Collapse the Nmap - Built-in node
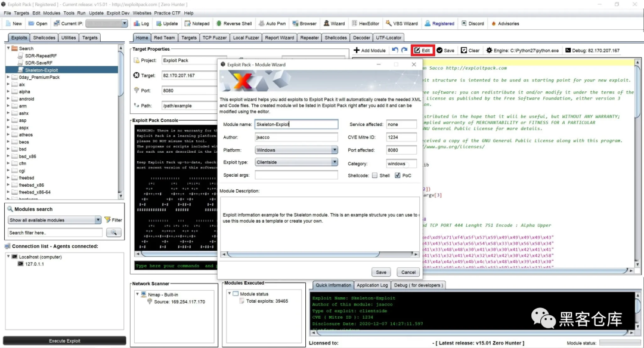The width and height of the screenshot is (644, 348). coord(137,294)
